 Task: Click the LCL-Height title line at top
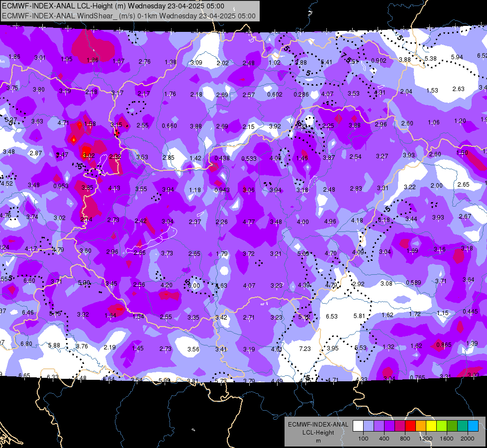tap(113, 6)
